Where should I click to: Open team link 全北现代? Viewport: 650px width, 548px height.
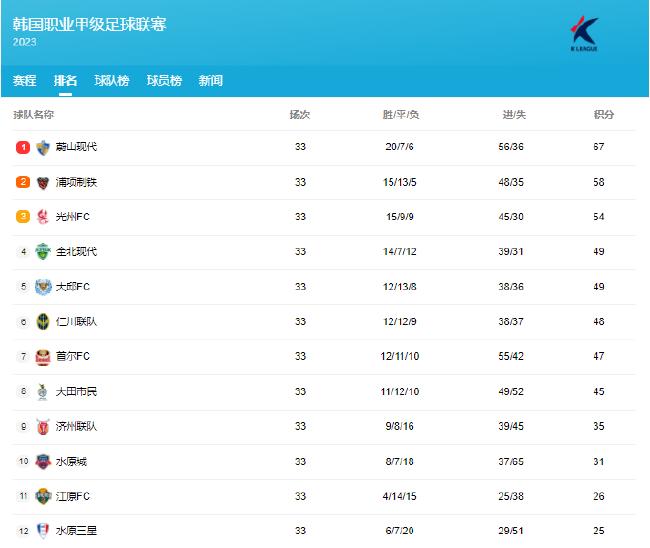pyautogui.click(x=76, y=252)
